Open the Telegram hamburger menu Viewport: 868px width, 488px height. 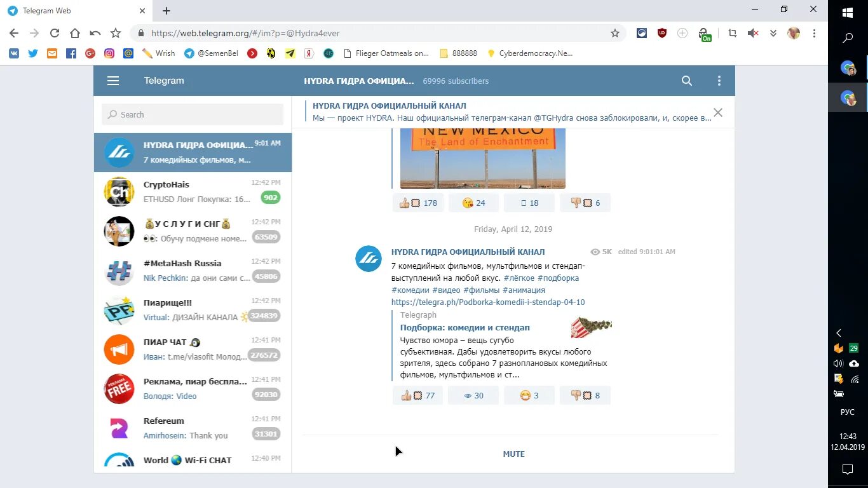tap(113, 81)
